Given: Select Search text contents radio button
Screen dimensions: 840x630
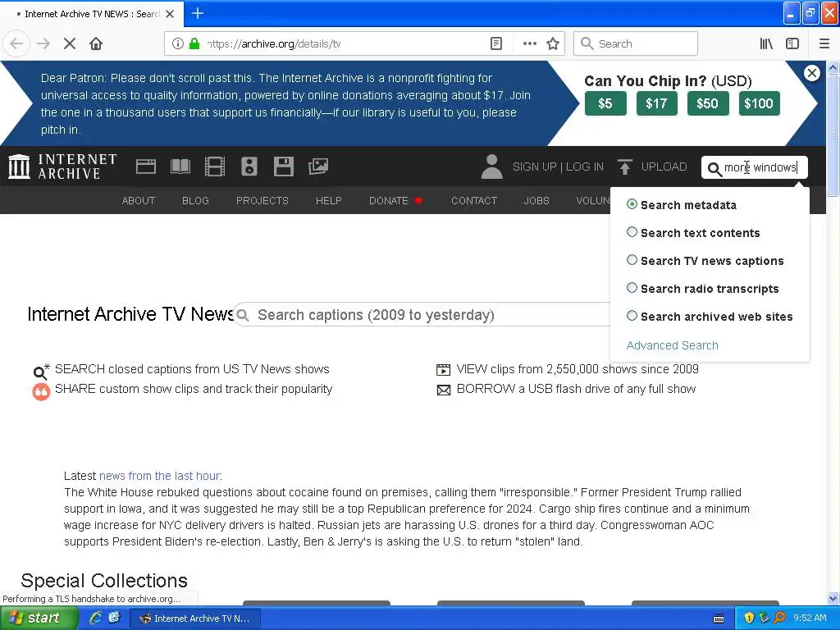Looking at the screenshot, I should (632, 232).
